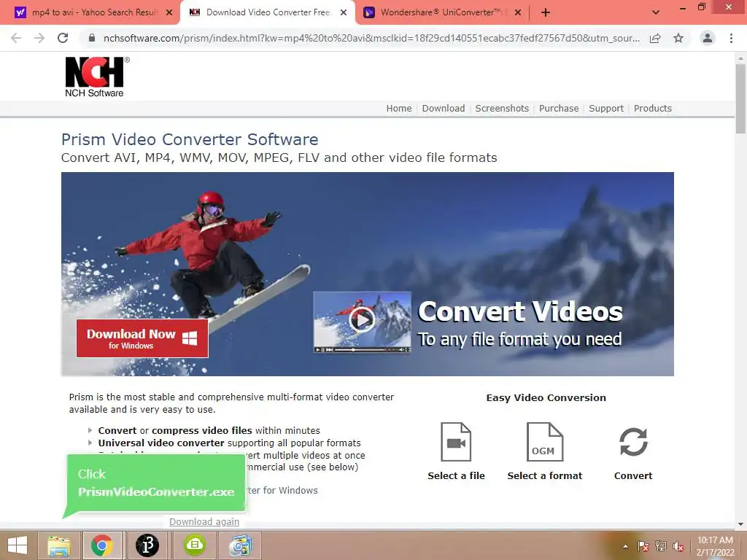Click the Easy Video Conversion heading
This screenshot has width=747, height=560.
pyautogui.click(x=546, y=397)
